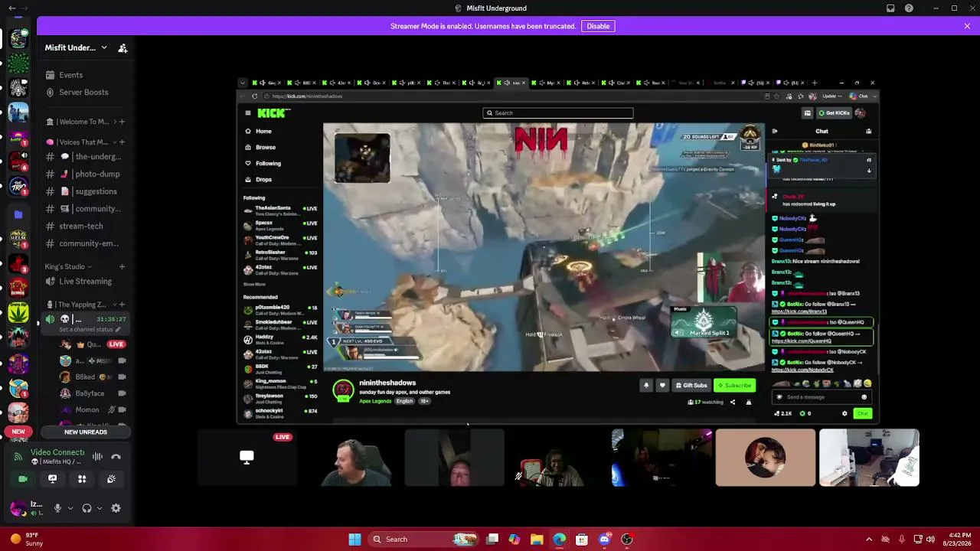
Task: Share your screen from voice panel
Action: pyautogui.click(x=52, y=479)
